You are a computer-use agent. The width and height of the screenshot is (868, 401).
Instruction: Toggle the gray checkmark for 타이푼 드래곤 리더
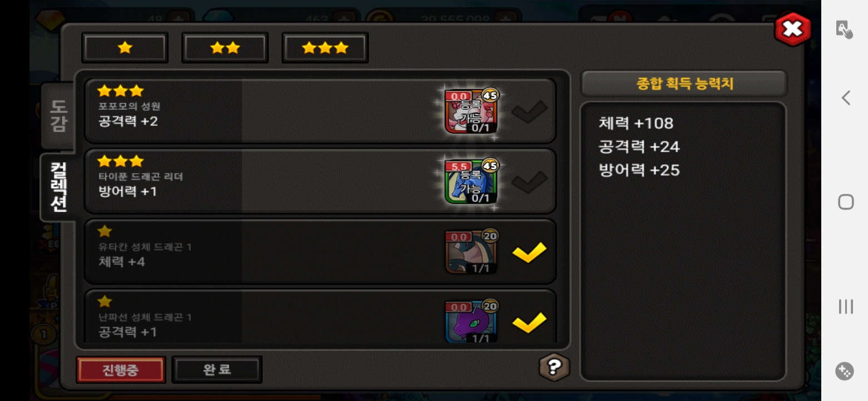coord(529,182)
